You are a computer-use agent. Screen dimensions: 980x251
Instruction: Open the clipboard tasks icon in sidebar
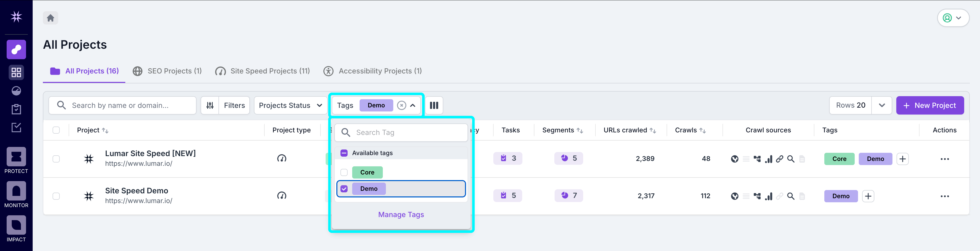[16, 109]
